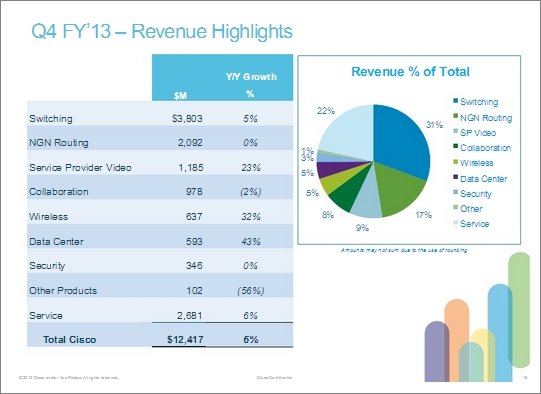Click the $M column header

pyautogui.click(x=180, y=96)
